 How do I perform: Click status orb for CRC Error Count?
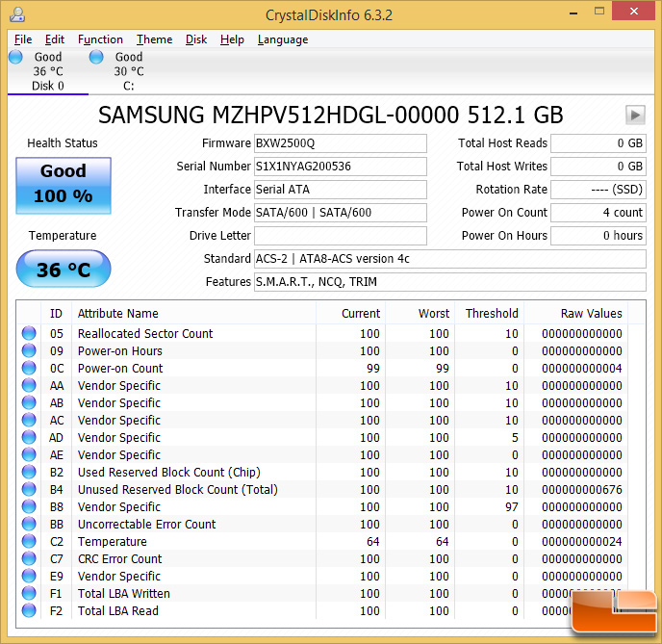tap(29, 558)
